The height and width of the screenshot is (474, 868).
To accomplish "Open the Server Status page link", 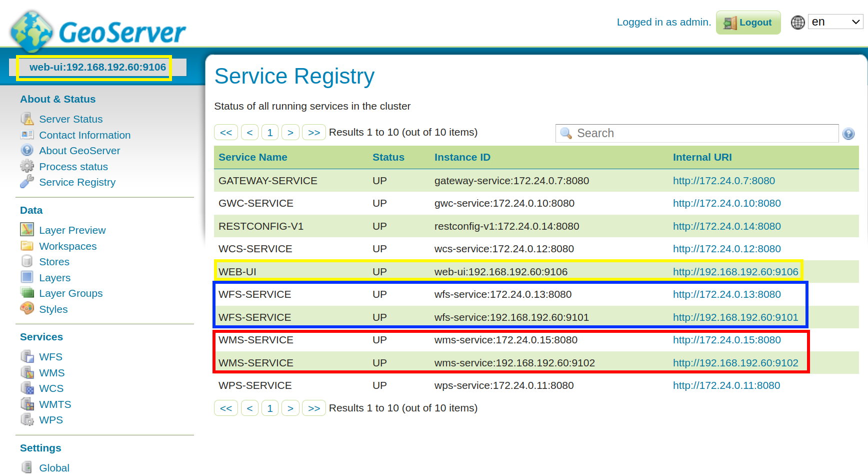I will (x=71, y=119).
